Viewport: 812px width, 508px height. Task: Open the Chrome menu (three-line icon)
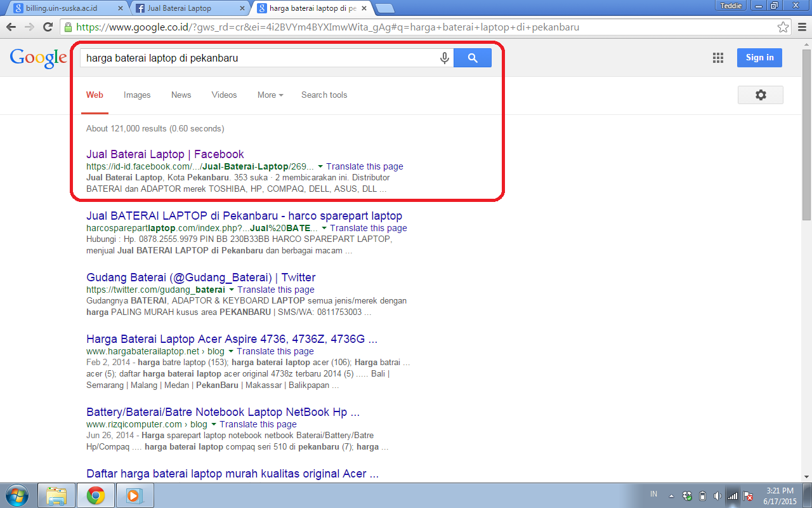pyautogui.click(x=801, y=27)
